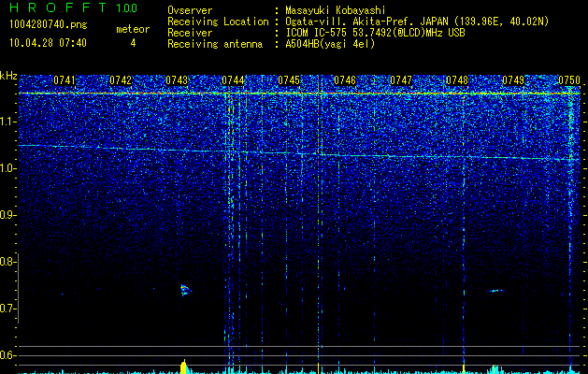Click observer name Masayuki Kobayashi

click(336, 10)
